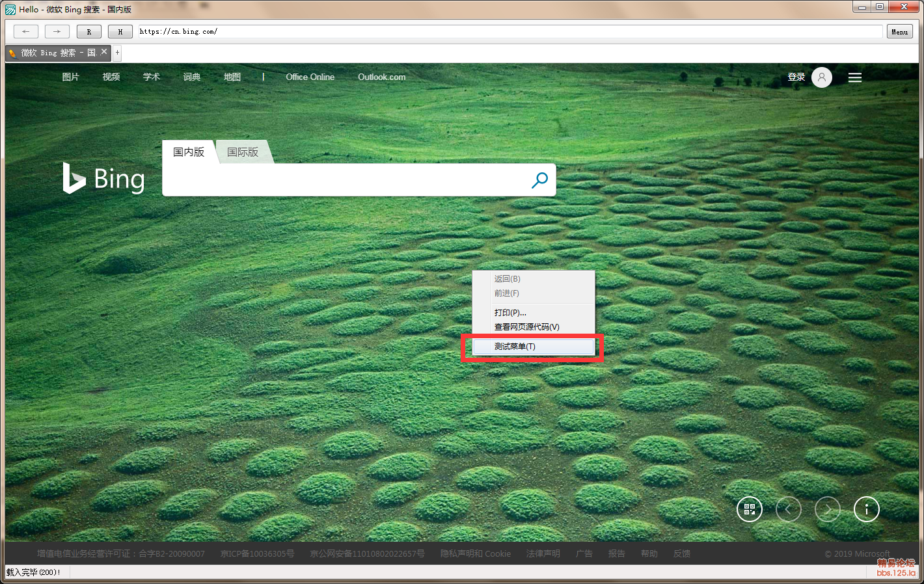
Task: Click the browser forward arrow button
Action: click(x=57, y=31)
